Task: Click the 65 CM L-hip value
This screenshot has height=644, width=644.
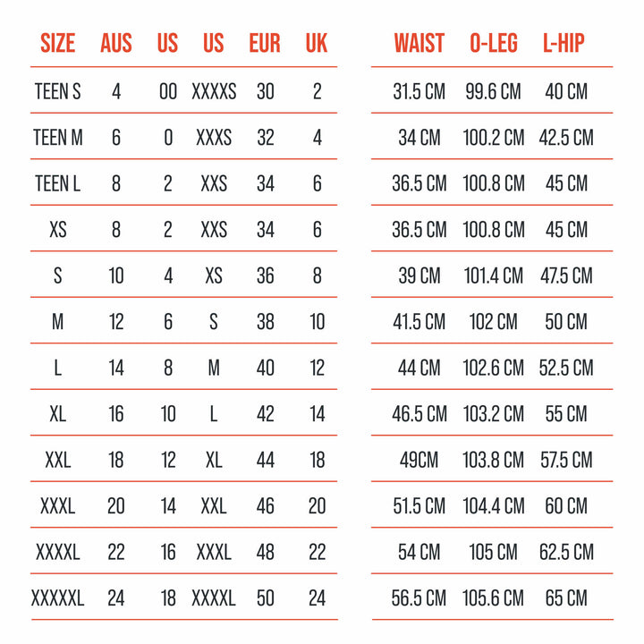Action: pyautogui.click(x=566, y=597)
